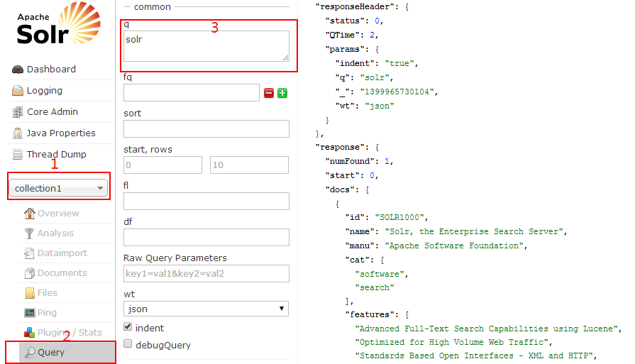Open the Overview house icon

(x=30, y=214)
